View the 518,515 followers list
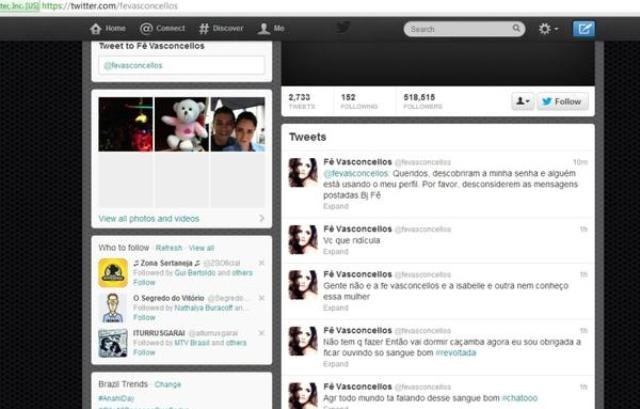 click(x=422, y=101)
